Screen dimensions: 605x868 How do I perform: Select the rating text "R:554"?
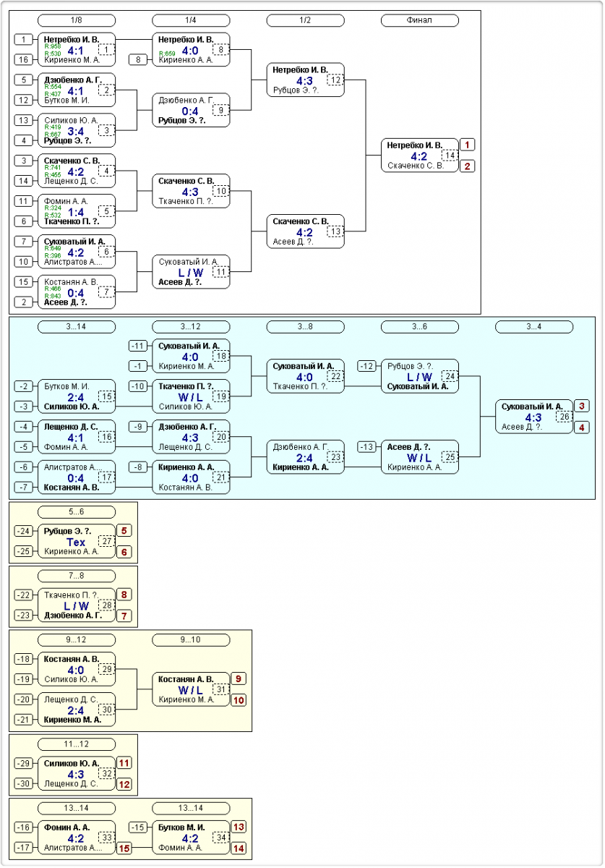pyautogui.click(x=53, y=87)
